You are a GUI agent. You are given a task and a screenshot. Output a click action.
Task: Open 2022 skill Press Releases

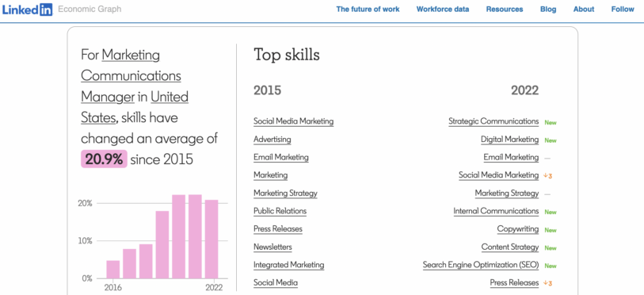click(x=514, y=282)
